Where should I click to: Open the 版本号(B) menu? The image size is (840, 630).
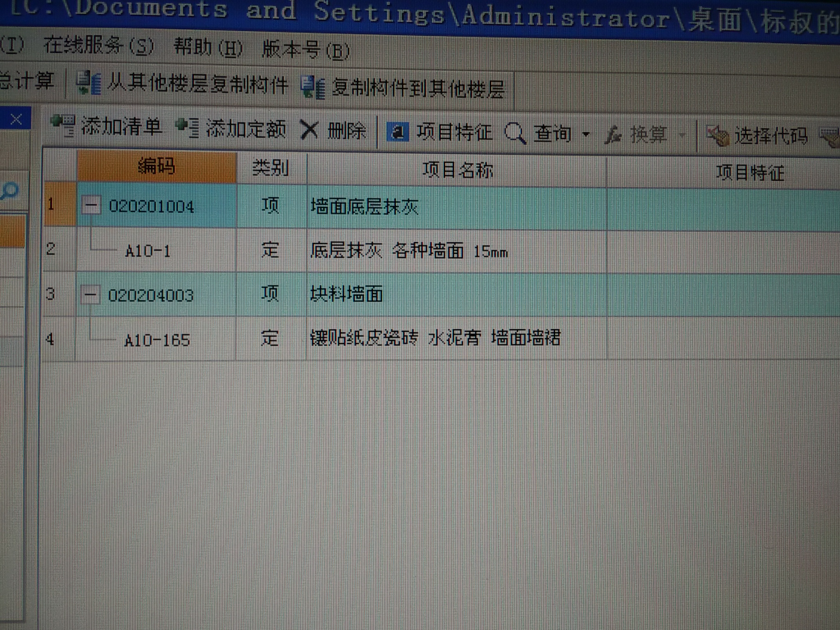click(306, 50)
